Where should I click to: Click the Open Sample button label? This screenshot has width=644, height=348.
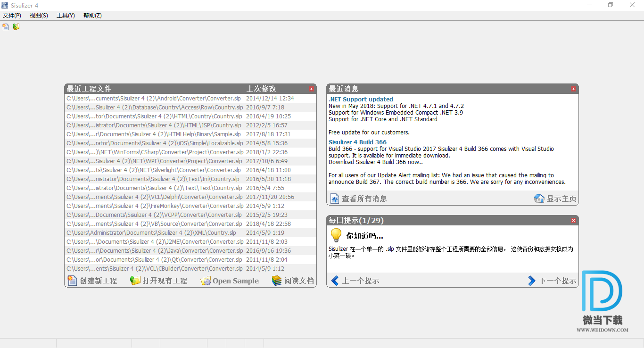click(x=236, y=281)
